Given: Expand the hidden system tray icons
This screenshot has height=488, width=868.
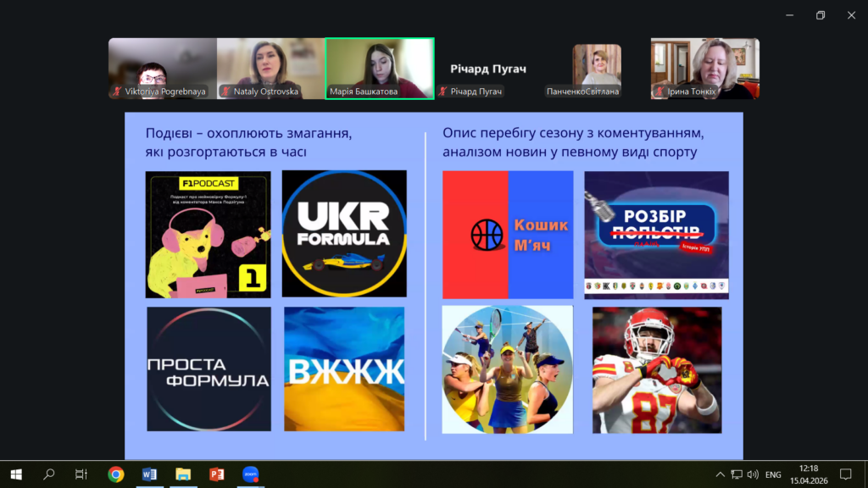Looking at the screenshot, I should pos(721,474).
